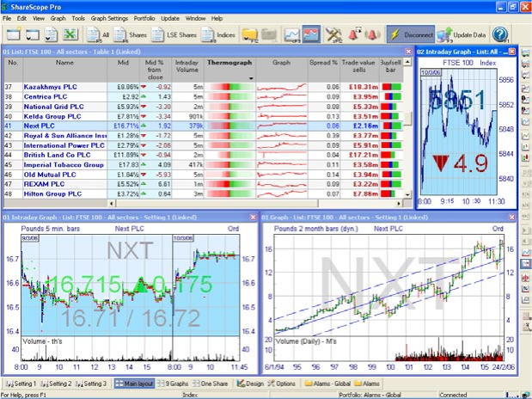Open the Portfolio menu
The image size is (532, 399).
click(144, 18)
